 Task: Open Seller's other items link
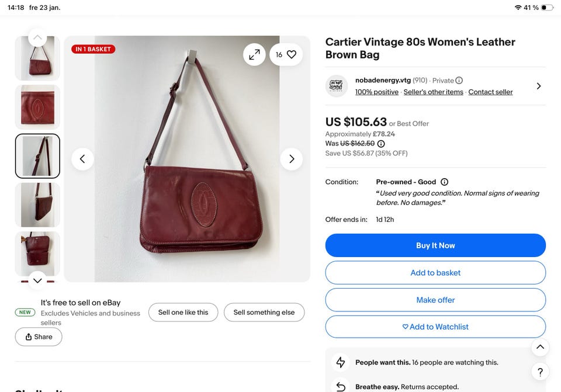[x=433, y=92]
